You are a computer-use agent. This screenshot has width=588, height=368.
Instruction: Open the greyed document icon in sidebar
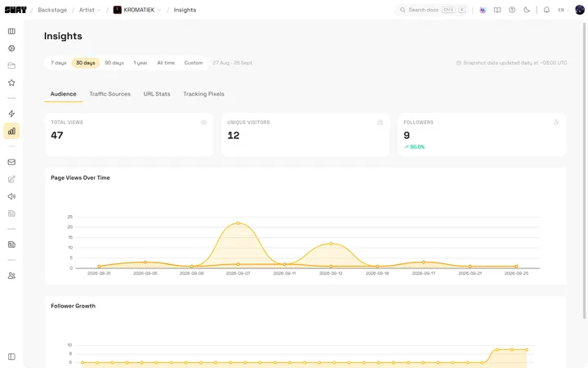(x=11, y=213)
